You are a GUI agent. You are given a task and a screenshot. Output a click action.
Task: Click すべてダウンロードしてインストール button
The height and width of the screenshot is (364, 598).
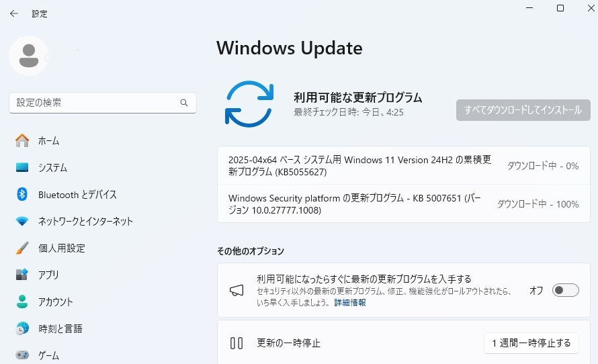click(523, 110)
